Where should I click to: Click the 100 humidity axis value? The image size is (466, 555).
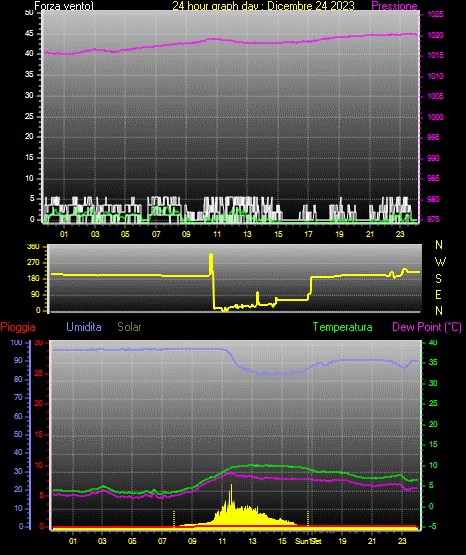17,342
